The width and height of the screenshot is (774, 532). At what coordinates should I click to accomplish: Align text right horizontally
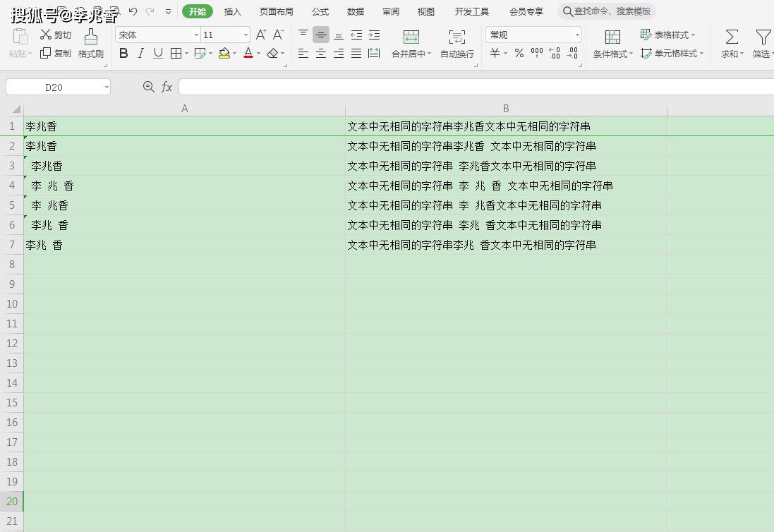coord(339,54)
